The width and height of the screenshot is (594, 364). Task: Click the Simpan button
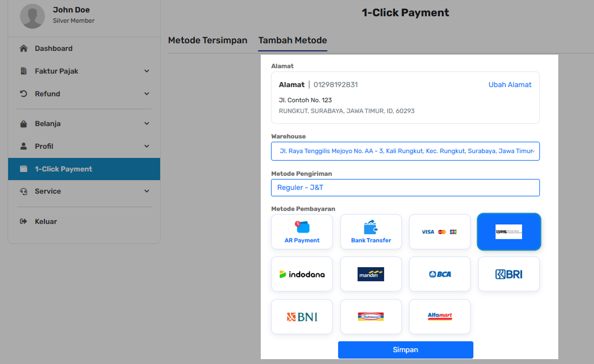[x=405, y=349]
